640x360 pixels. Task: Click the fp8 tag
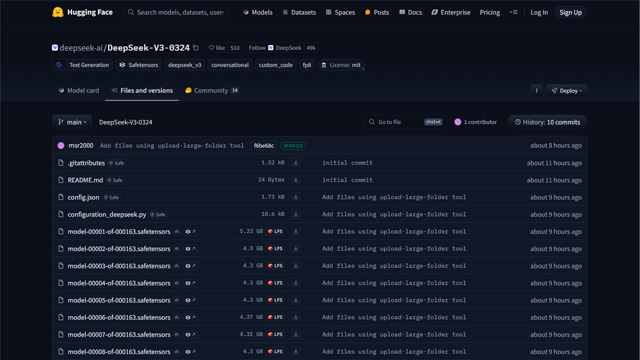(307, 65)
